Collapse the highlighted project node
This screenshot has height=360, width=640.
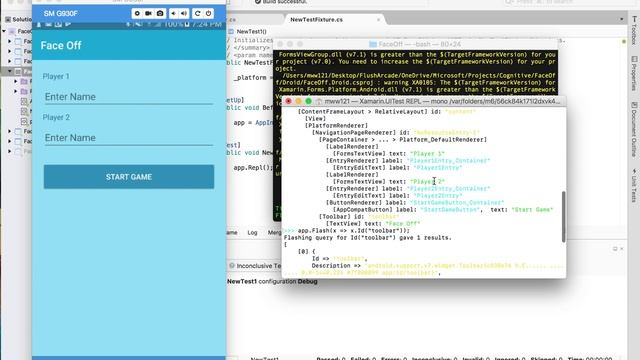pyautogui.click(x=10, y=71)
